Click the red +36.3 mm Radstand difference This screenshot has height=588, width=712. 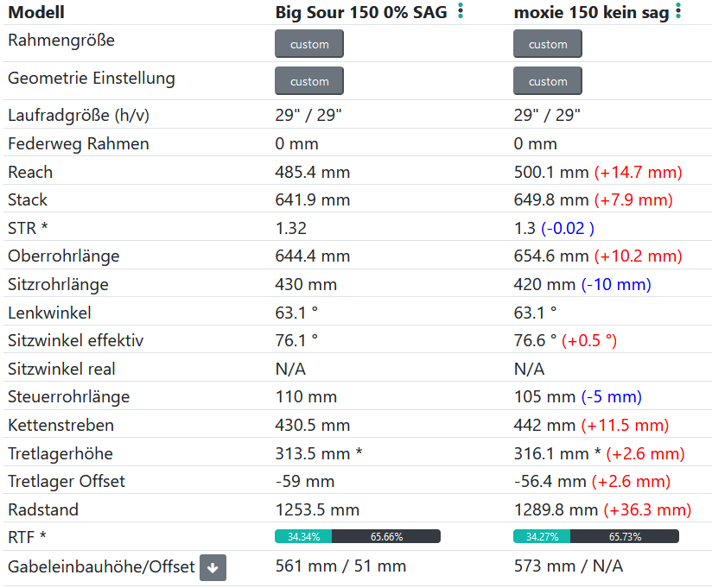[647, 509]
